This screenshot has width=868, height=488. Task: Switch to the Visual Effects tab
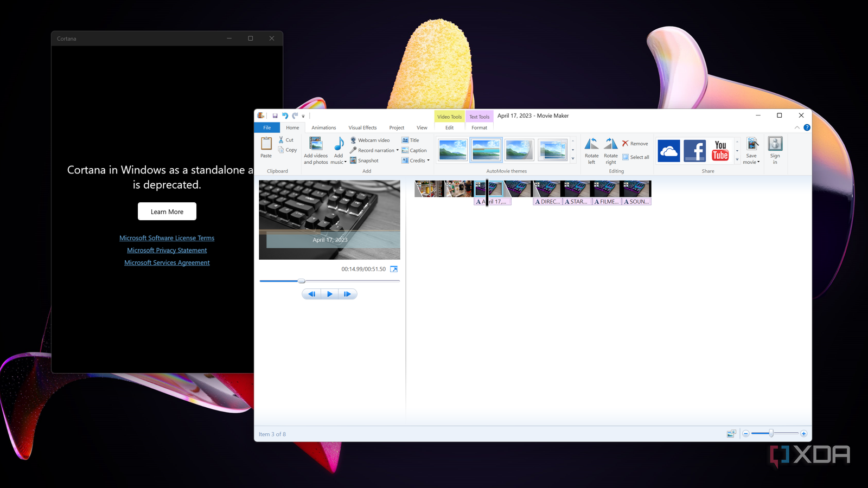[362, 127]
